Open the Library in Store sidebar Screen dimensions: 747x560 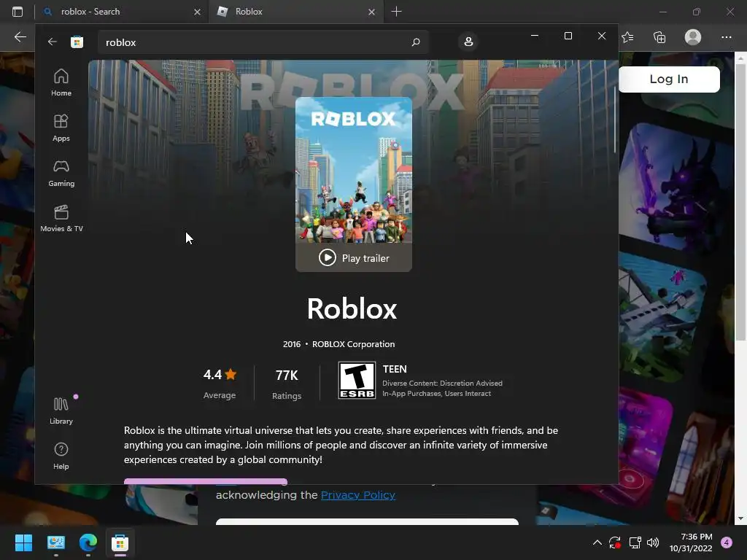click(61, 411)
